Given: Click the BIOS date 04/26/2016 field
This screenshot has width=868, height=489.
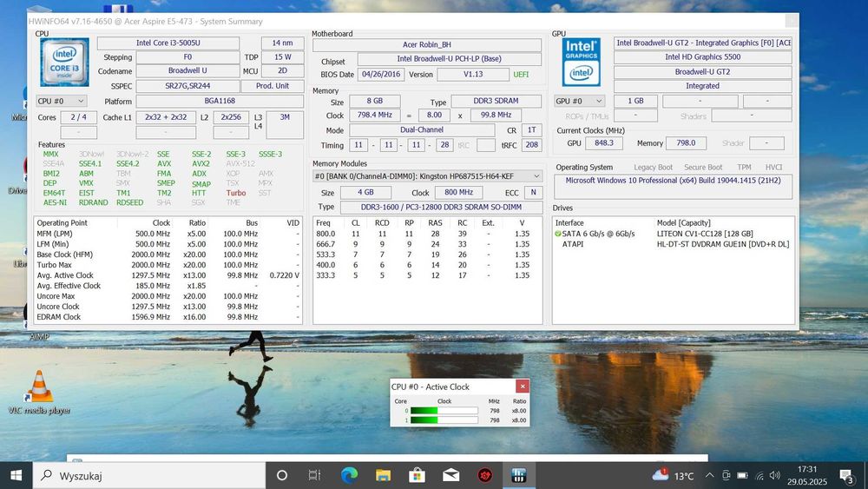Looking at the screenshot, I should [x=381, y=74].
